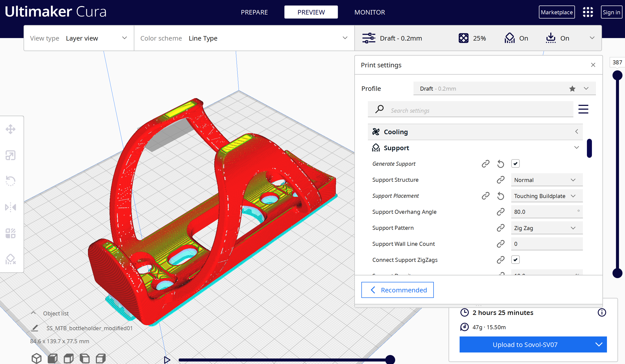
Task: Select the Rotate tool icon
Action: click(11, 181)
